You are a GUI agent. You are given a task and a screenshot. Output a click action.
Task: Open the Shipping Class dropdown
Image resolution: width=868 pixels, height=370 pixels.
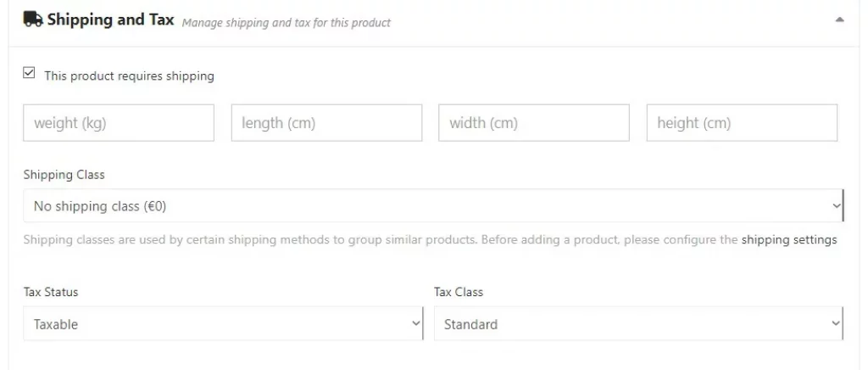coord(424,205)
